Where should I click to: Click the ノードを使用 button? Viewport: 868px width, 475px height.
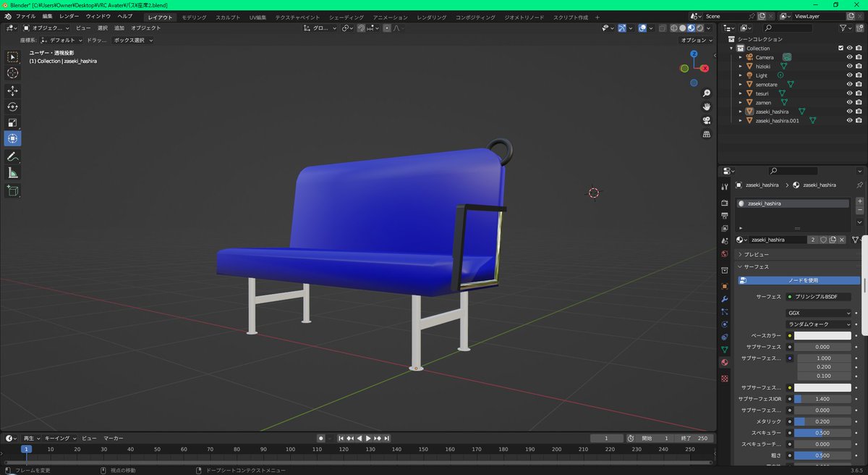(x=799, y=280)
